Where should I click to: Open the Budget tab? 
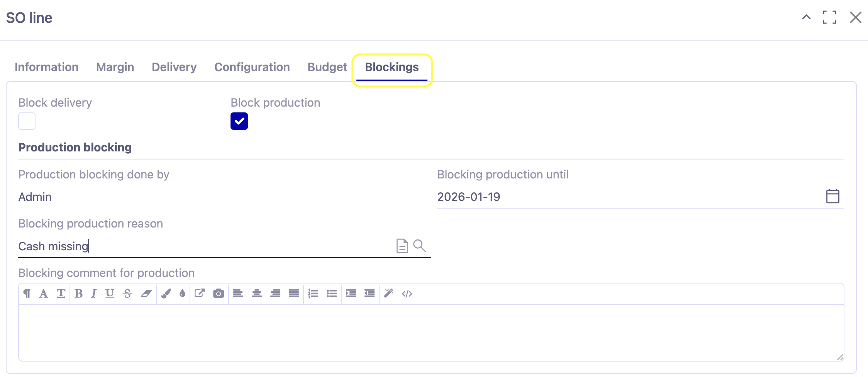tap(327, 67)
